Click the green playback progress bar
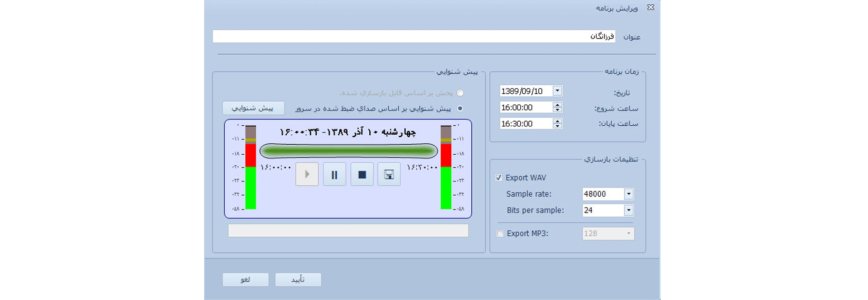The image size is (868, 300). click(x=349, y=152)
